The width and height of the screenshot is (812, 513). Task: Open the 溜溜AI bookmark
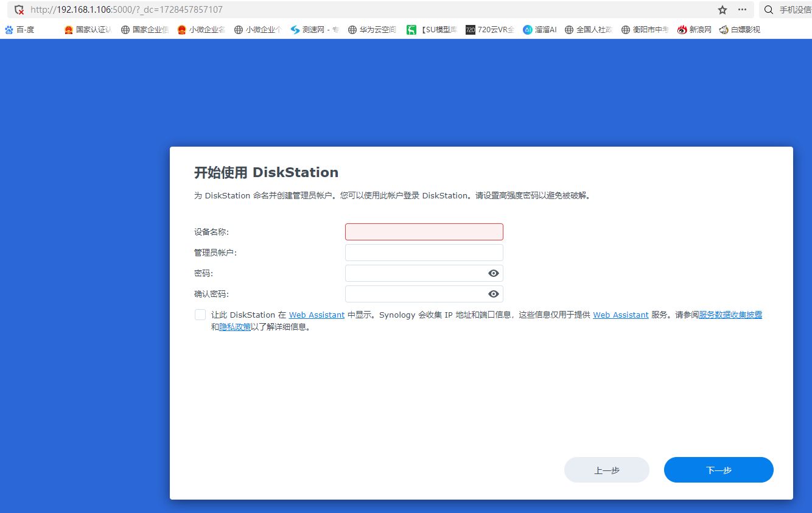point(539,29)
